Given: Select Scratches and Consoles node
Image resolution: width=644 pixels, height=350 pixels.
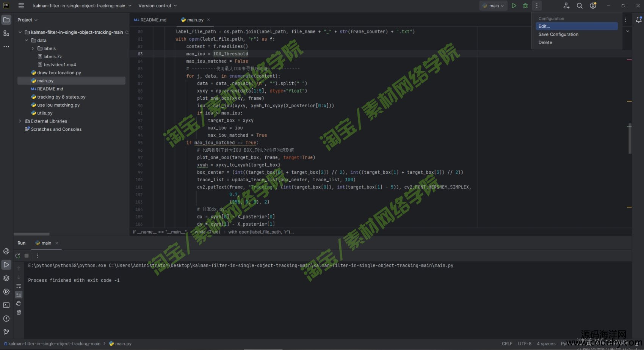Looking at the screenshot, I should (56, 129).
